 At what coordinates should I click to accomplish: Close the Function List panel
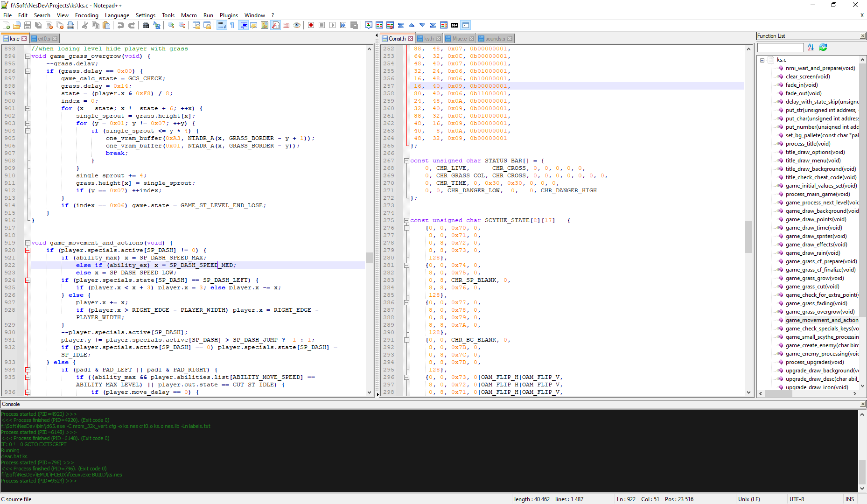[x=862, y=36]
